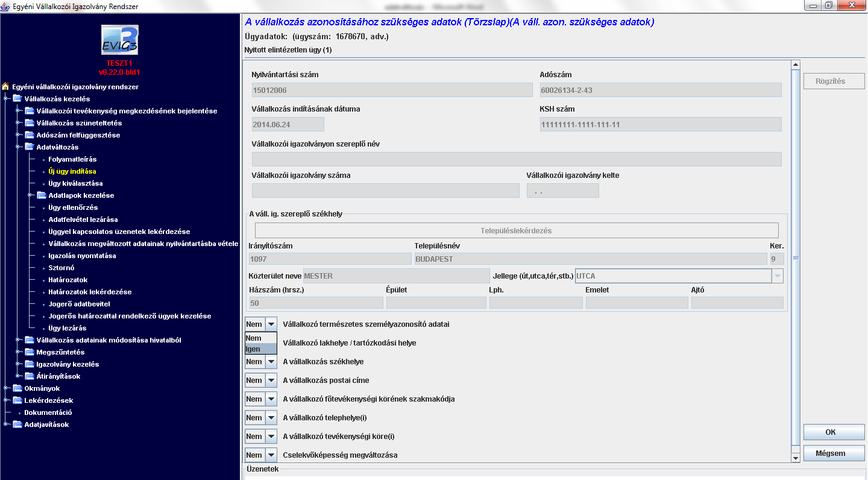Click folder icon of Adatlapok kezelése
The image size is (868, 480).
(41, 195)
